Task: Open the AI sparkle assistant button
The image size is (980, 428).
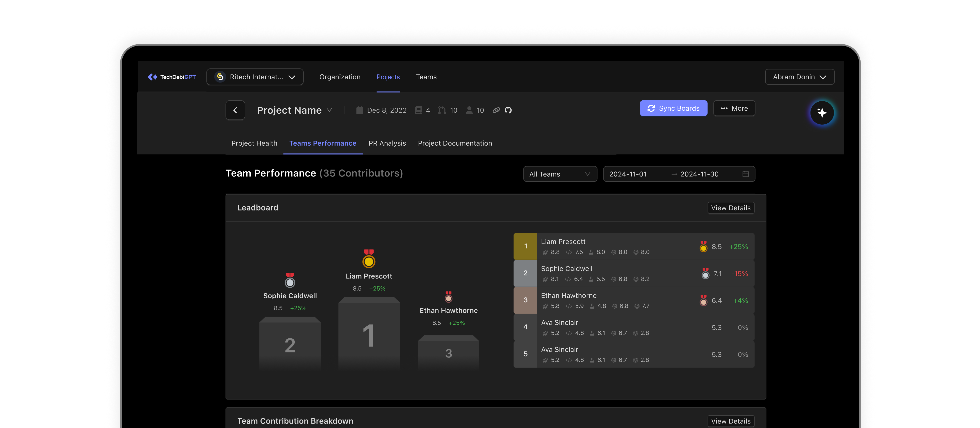Action: coord(822,113)
